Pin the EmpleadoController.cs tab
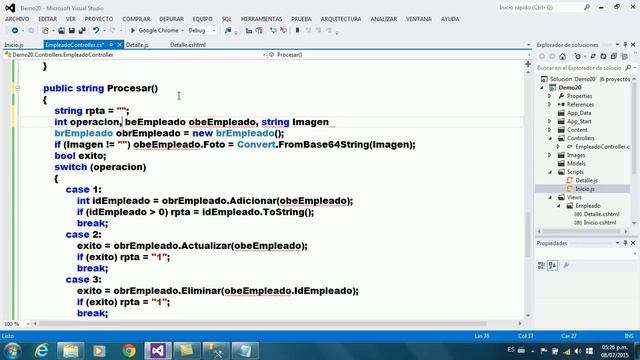This screenshot has width=640, height=360. (x=111, y=45)
